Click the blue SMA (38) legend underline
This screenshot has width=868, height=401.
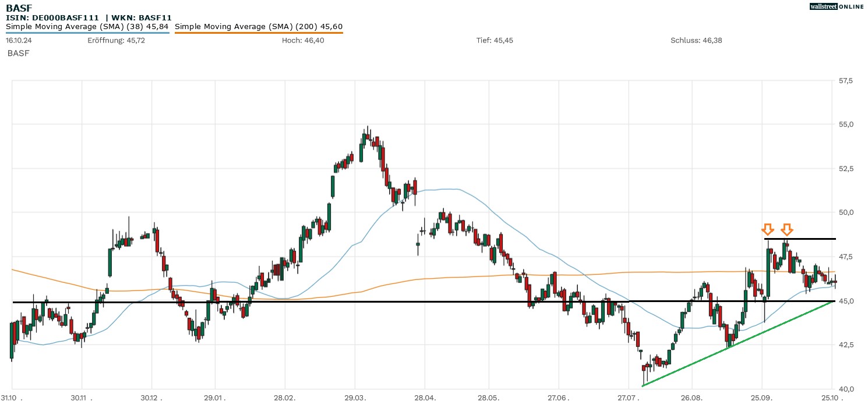[87, 33]
